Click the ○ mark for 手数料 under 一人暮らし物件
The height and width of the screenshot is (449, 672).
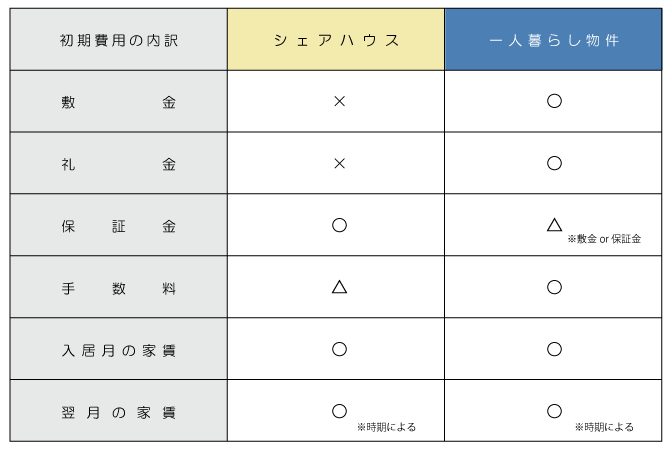(554, 287)
